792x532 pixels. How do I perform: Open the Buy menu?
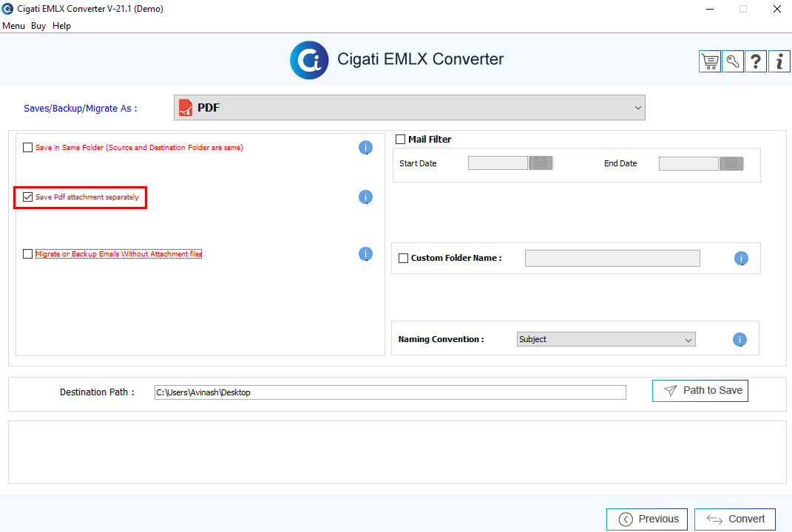coord(38,26)
